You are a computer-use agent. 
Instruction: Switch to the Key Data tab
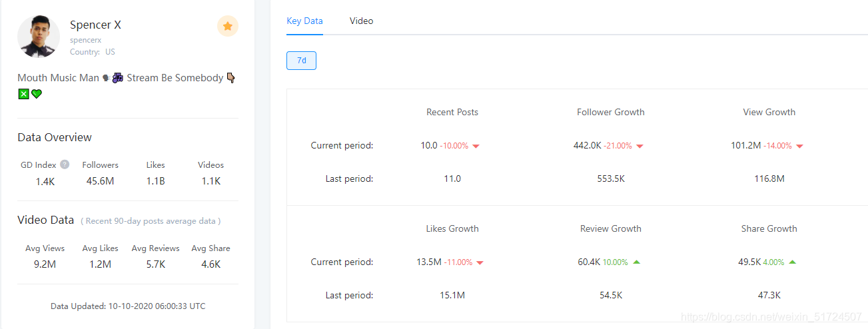pyautogui.click(x=304, y=21)
